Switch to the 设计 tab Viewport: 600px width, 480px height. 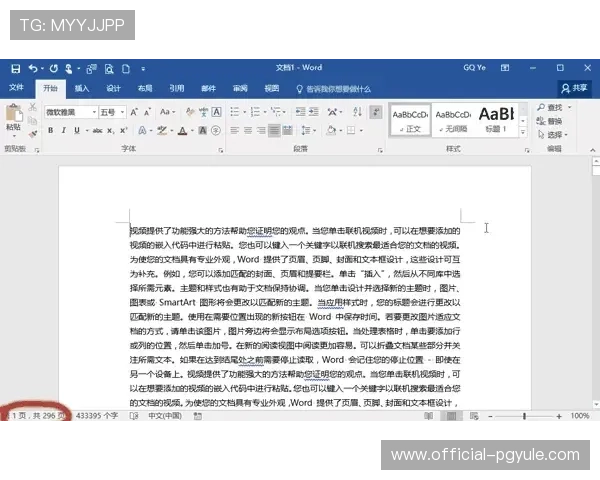click(113, 88)
